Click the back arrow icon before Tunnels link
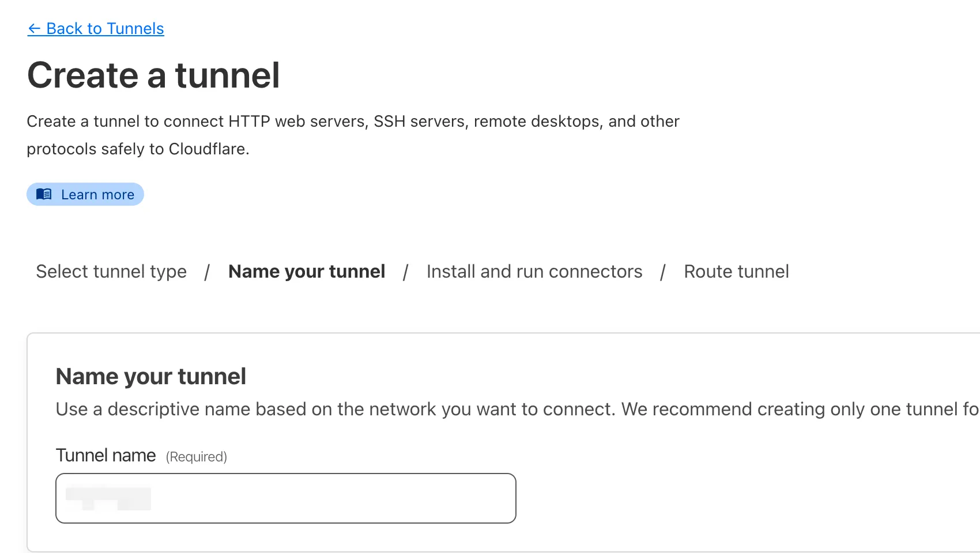Image resolution: width=980 pixels, height=553 pixels. coord(34,29)
